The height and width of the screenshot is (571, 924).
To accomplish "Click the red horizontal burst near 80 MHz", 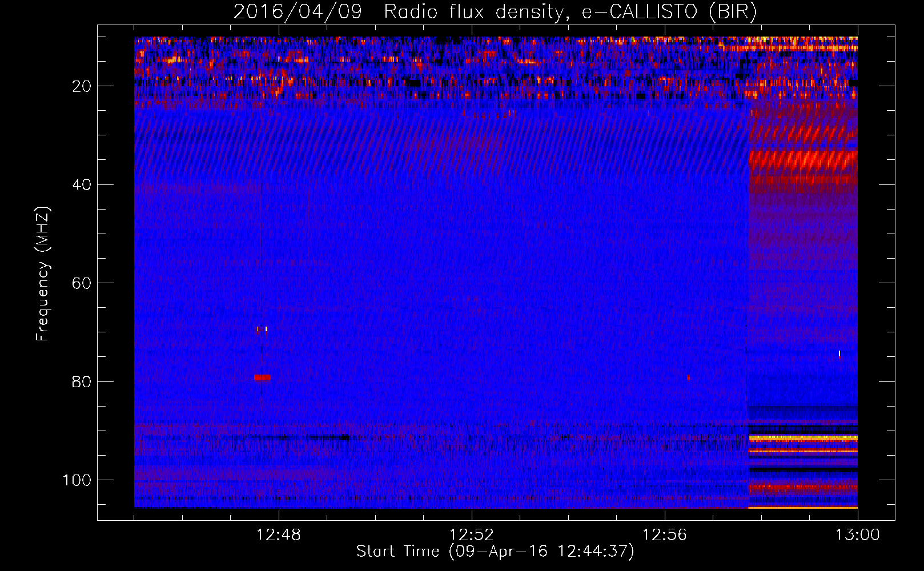I will pos(263,377).
